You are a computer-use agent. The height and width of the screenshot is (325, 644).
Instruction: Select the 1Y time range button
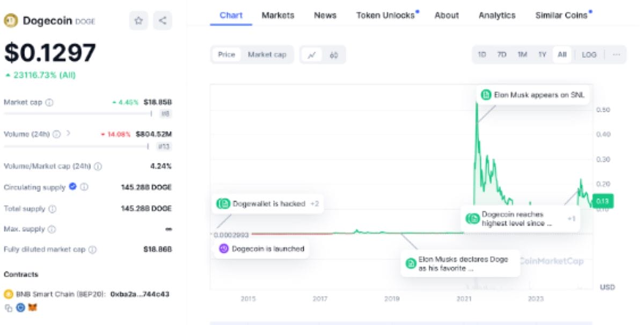542,55
